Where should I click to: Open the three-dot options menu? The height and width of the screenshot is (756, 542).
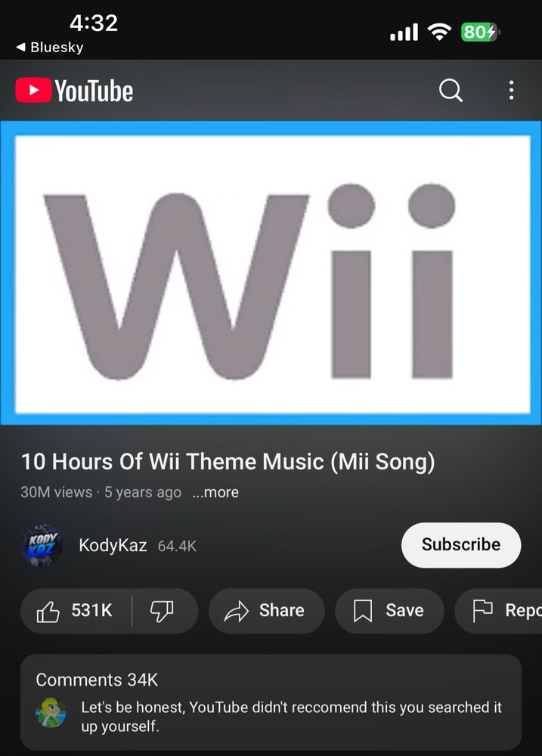point(511,90)
